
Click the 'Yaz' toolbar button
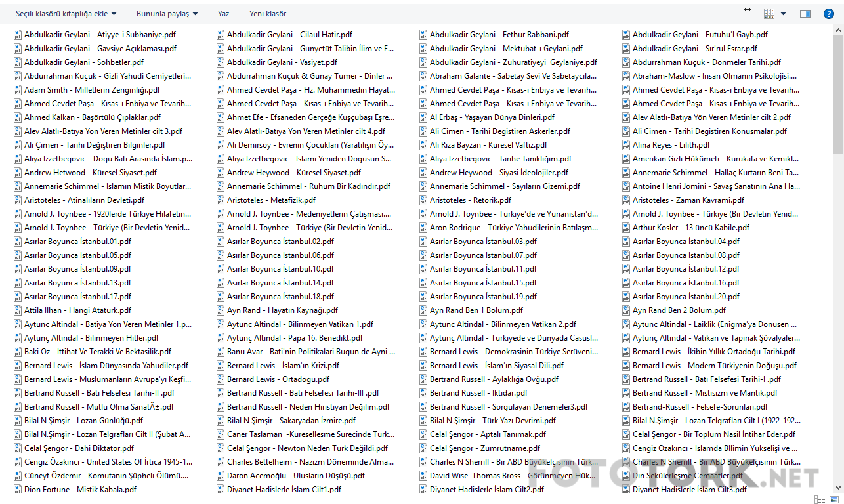pos(224,14)
